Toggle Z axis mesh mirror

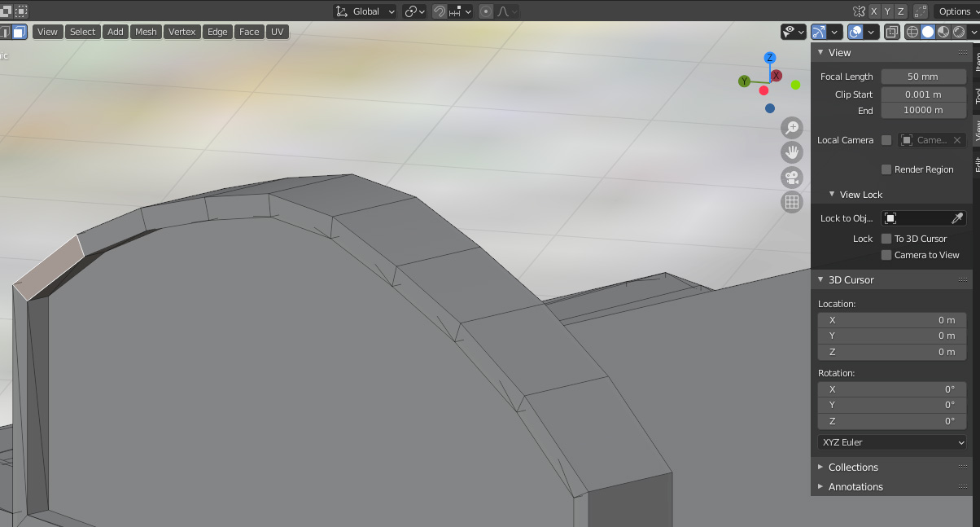tap(901, 11)
